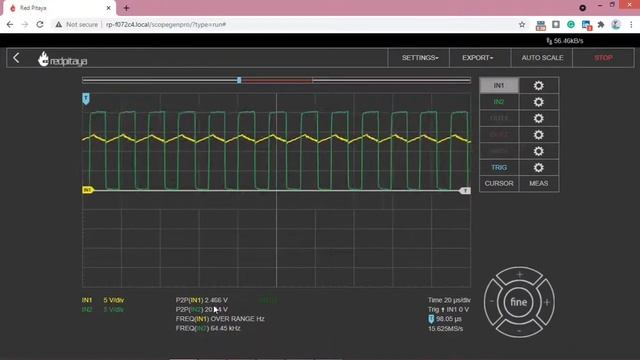Click the address bar URL
This screenshot has height=360, width=640.
[166, 24]
